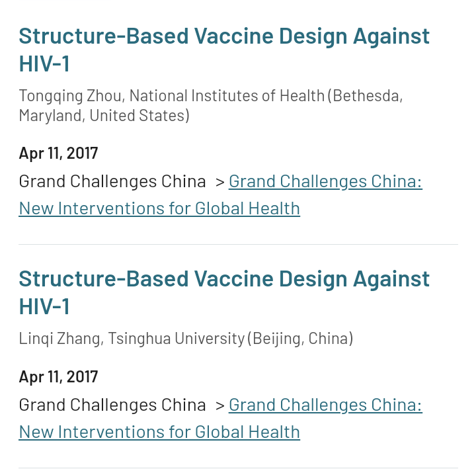Screen dimensions: 476x469
Task: Select the Apr 11, 2017 date under Tongqing Zhou
Action: point(58,153)
